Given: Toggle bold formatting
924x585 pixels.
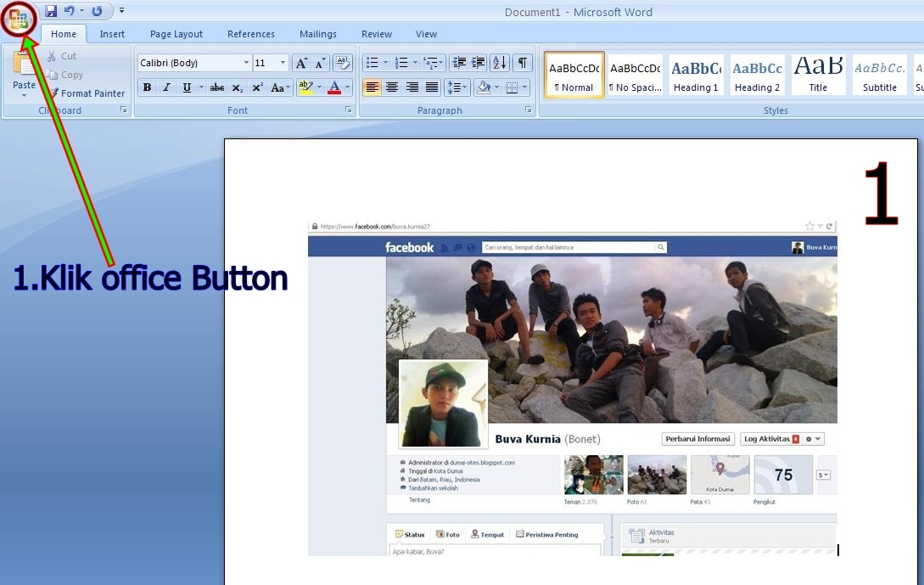Looking at the screenshot, I should coord(147,87).
